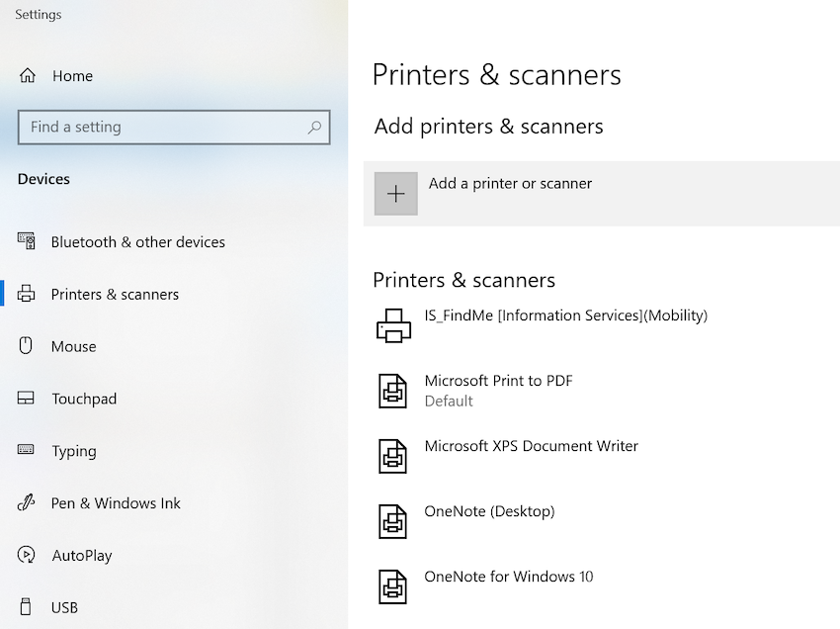This screenshot has height=629, width=840.
Task: Click the Touchpad icon in sidebar
Action: tap(26, 398)
